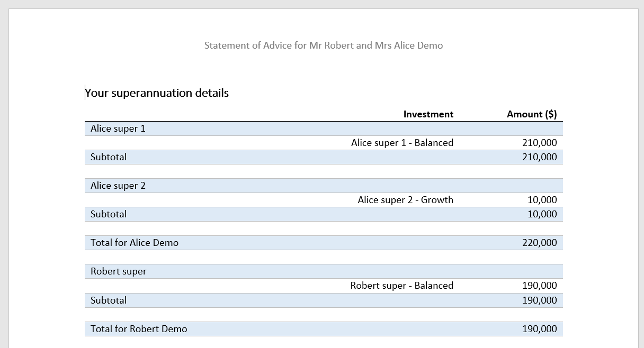Select the 'Robert super' account row label
The width and height of the screenshot is (644, 348).
[x=118, y=271]
